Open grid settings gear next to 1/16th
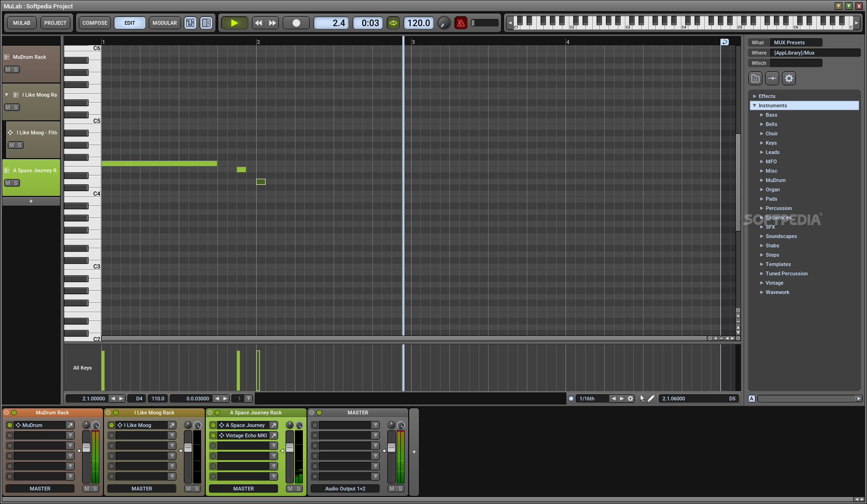This screenshot has width=867, height=504. [x=630, y=399]
